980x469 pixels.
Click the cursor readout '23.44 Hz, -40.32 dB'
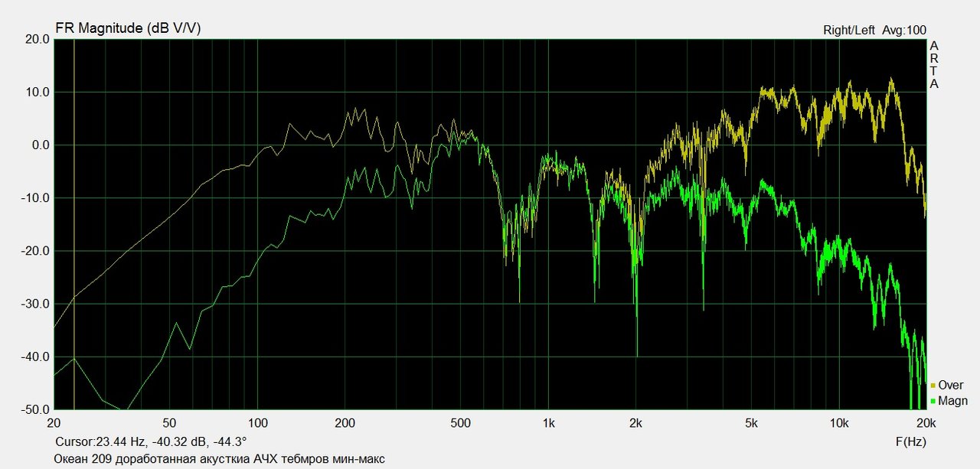click(x=152, y=442)
